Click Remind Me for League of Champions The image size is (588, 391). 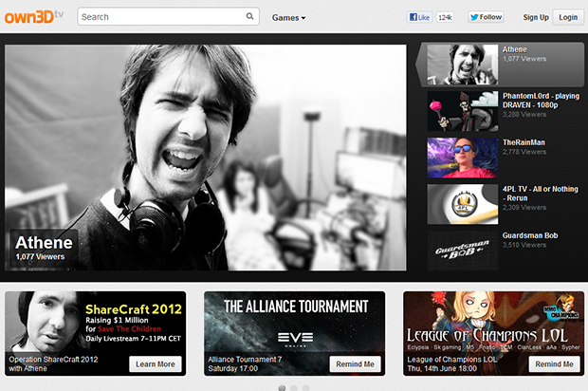click(554, 364)
